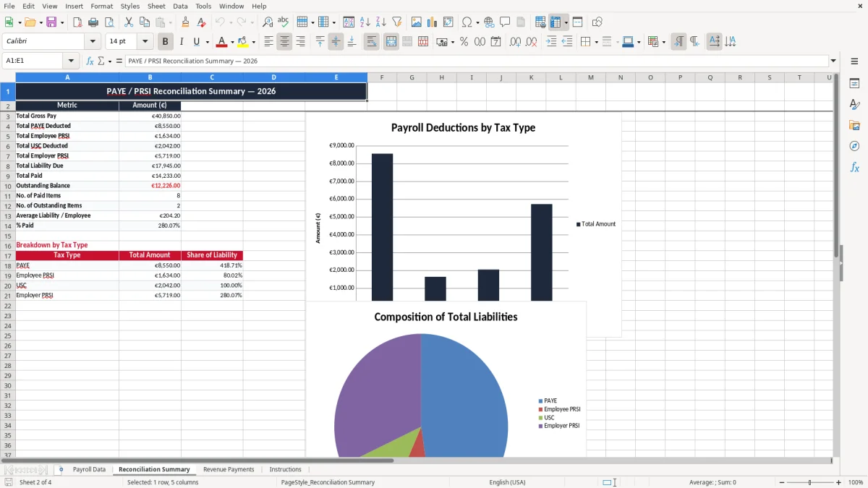
Task: Open sidebar Styles panel icon
Action: tap(854, 105)
